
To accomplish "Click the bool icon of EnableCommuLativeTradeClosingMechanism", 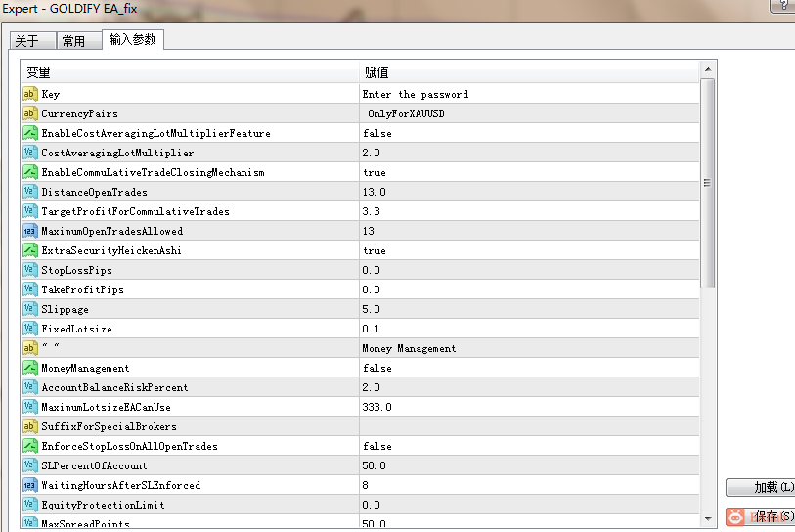I will tap(30, 172).
